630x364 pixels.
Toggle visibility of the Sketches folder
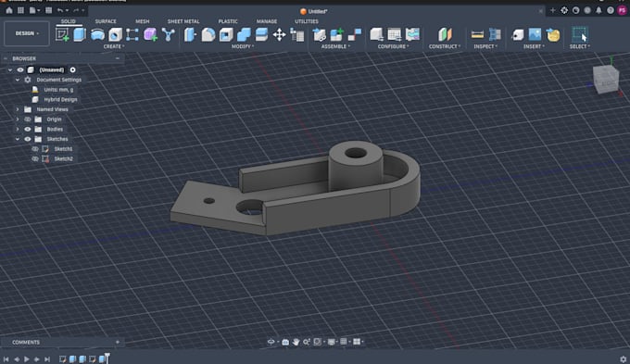click(x=27, y=139)
